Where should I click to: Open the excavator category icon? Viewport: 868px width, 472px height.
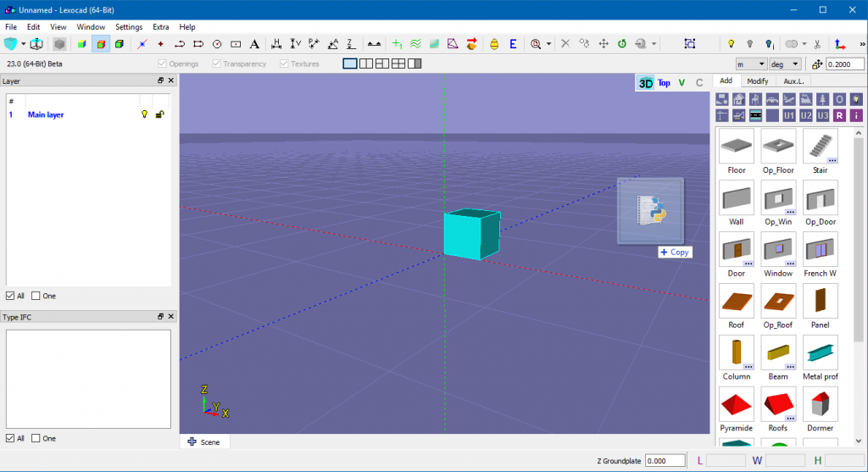click(738, 115)
